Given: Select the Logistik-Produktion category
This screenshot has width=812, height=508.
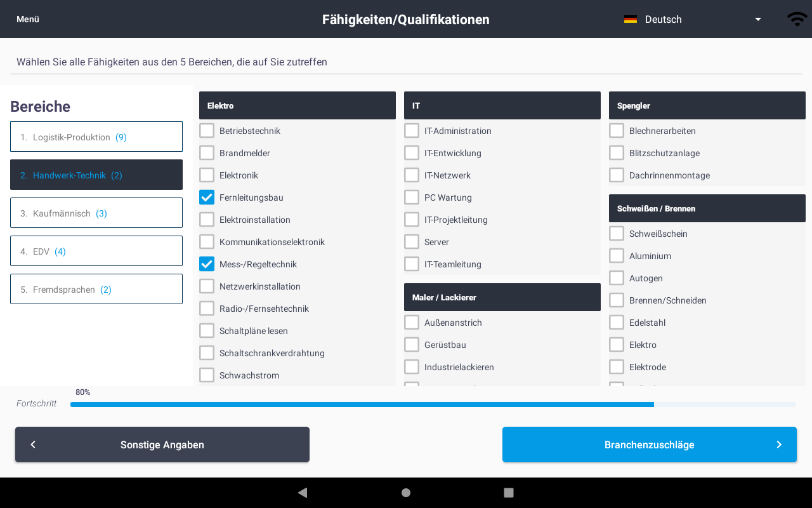Looking at the screenshot, I should coord(96,137).
